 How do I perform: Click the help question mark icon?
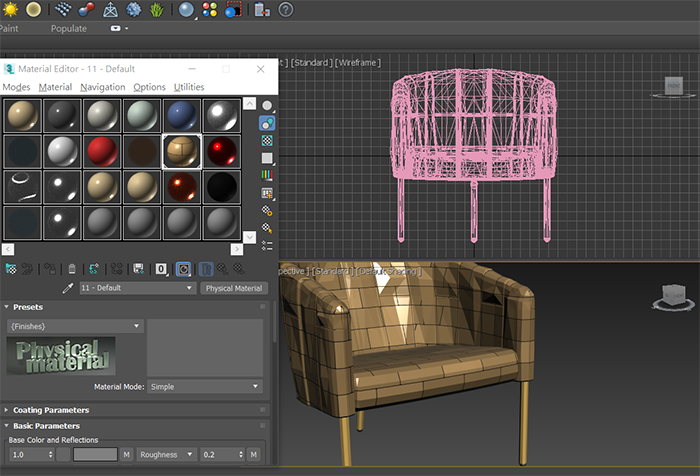(285, 10)
